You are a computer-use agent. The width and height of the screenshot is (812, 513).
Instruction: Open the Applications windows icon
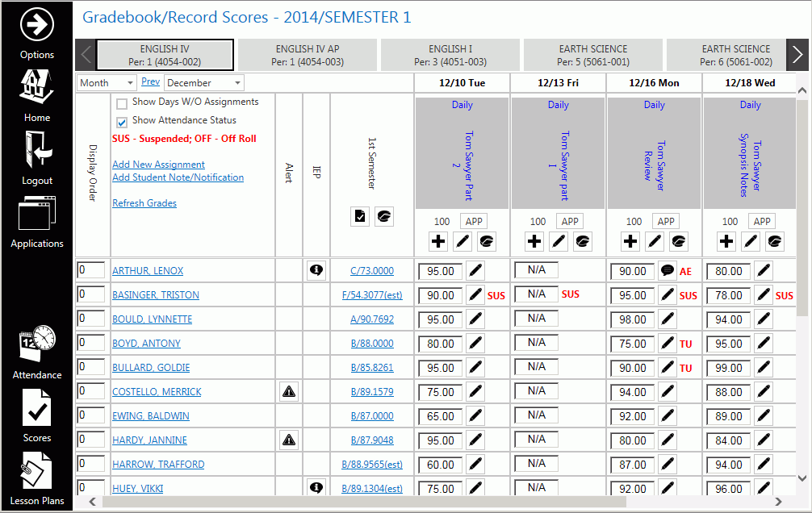[x=37, y=213]
